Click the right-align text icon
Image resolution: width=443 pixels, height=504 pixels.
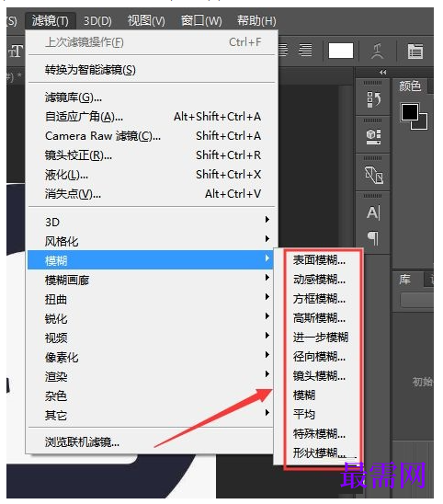pos(305,51)
